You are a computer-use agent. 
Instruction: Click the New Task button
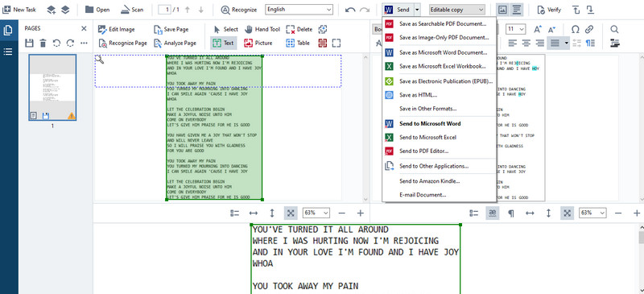pos(19,10)
